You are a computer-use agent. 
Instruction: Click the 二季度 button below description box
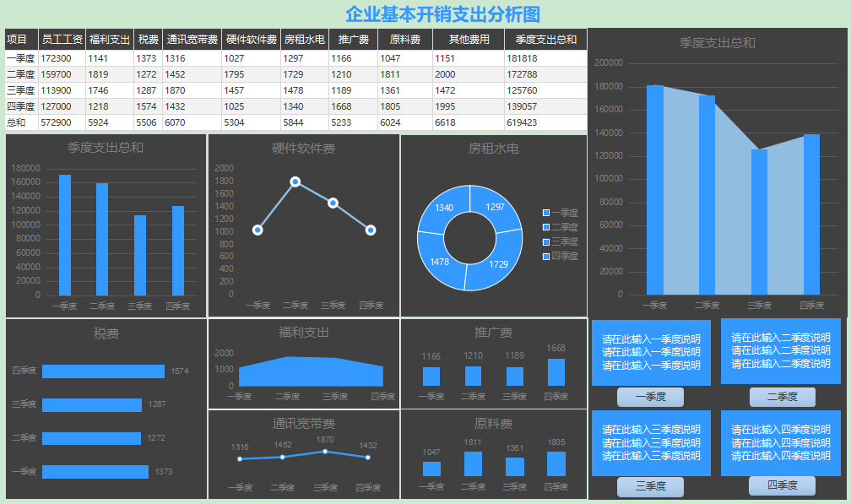(x=782, y=397)
